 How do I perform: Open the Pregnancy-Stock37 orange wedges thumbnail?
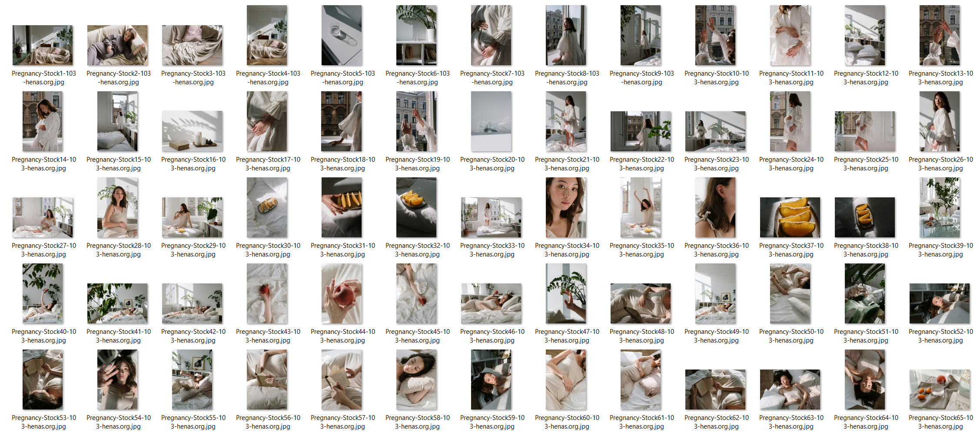pyautogui.click(x=790, y=217)
